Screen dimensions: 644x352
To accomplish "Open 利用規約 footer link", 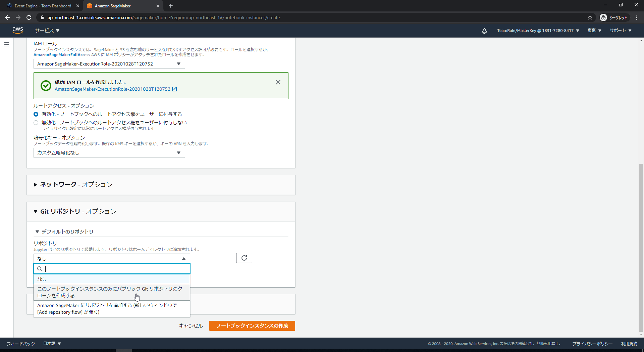I will tap(629, 344).
